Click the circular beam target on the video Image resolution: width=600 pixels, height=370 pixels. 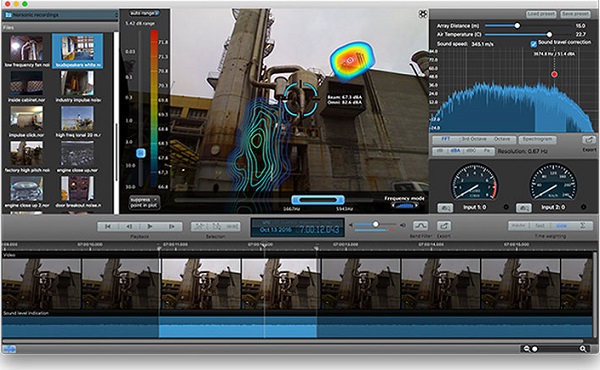[300, 98]
